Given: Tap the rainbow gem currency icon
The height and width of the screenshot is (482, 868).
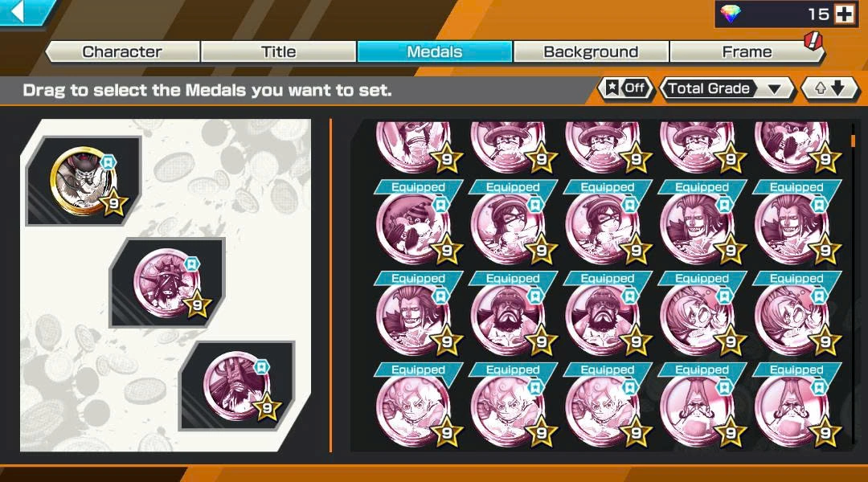Looking at the screenshot, I should [x=730, y=14].
